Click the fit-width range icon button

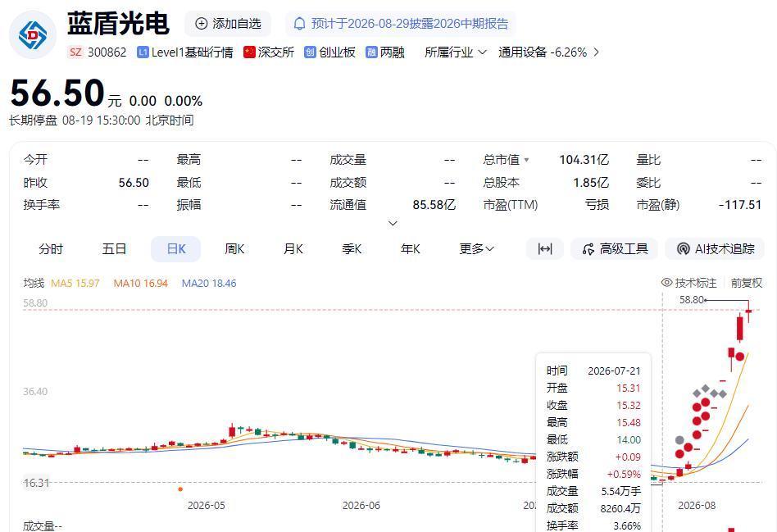(545, 249)
